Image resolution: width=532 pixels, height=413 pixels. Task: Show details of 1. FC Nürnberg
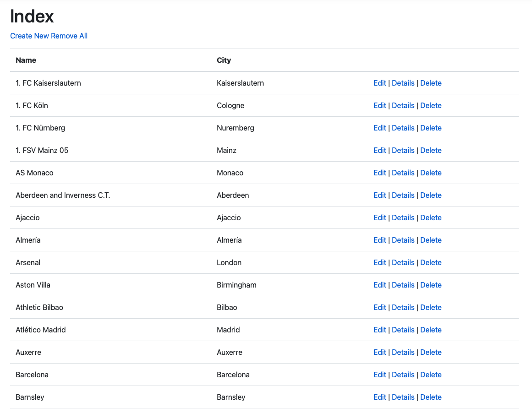(x=403, y=128)
